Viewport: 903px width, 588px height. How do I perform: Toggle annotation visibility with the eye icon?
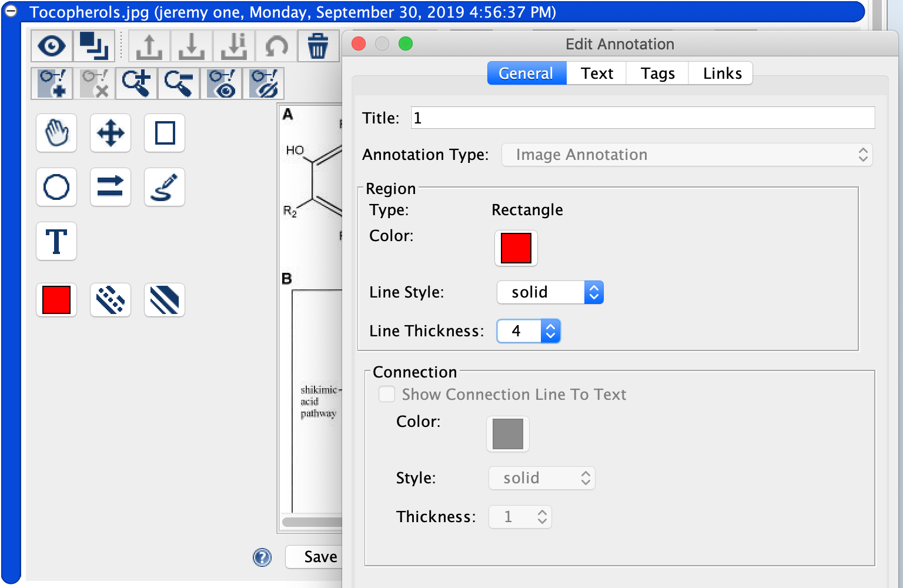52,45
